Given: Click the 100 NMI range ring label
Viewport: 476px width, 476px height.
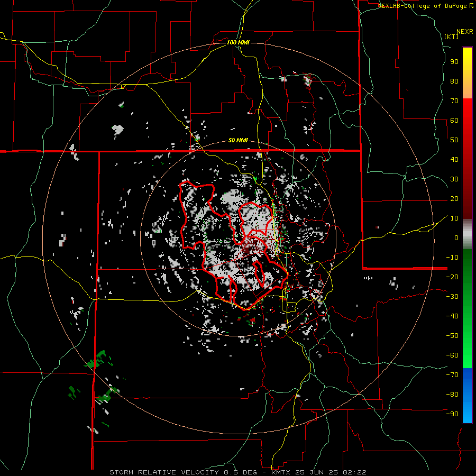Looking at the screenshot, I should (238, 42).
